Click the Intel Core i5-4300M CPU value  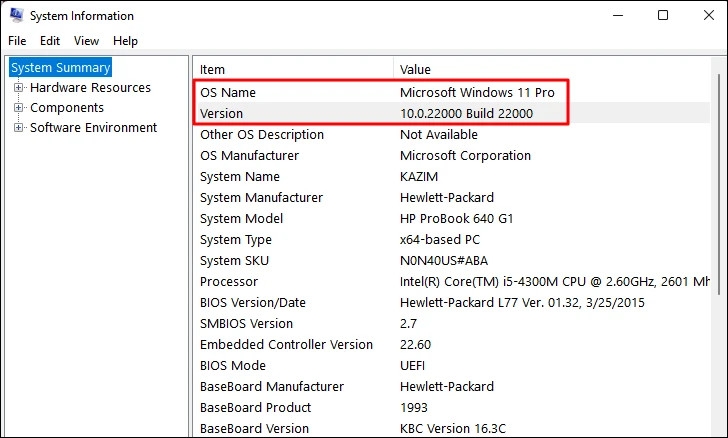555,281
